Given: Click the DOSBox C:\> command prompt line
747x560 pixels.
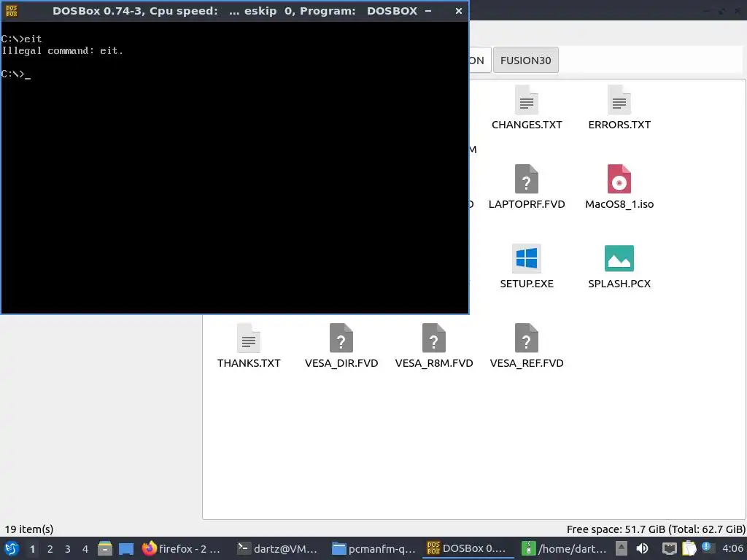Looking at the screenshot, I should tap(16, 74).
